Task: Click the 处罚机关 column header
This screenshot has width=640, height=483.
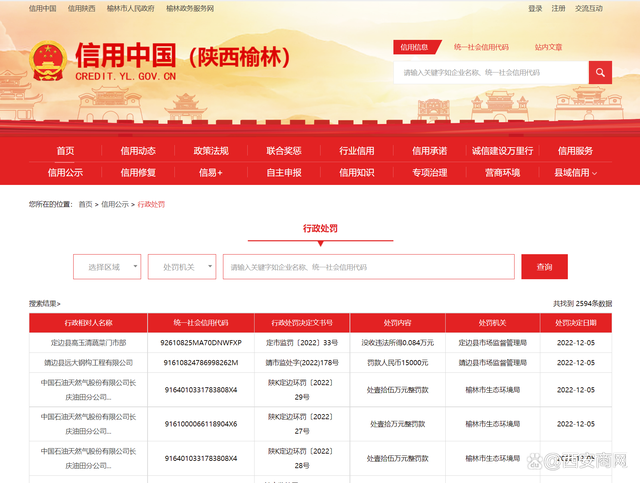Action: click(x=493, y=323)
